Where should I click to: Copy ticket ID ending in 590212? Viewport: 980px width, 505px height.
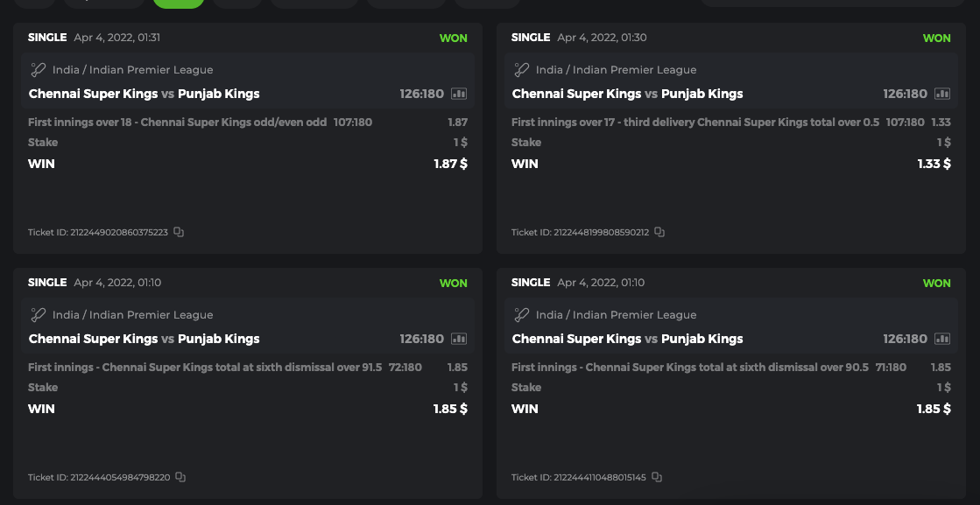point(659,232)
